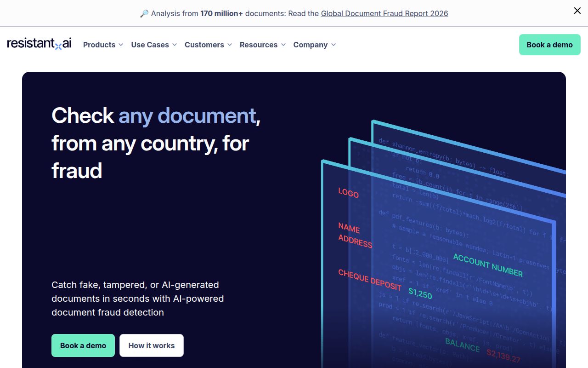Click the ACCOUNT NUMBER label in the illustration
The width and height of the screenshot is (588, 368).
(x=488, y=265)
